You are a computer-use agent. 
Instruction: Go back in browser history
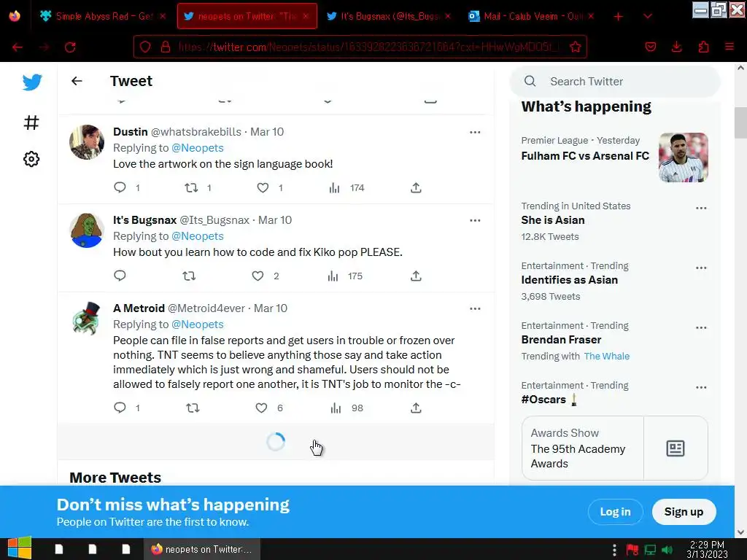click(18, 47)
